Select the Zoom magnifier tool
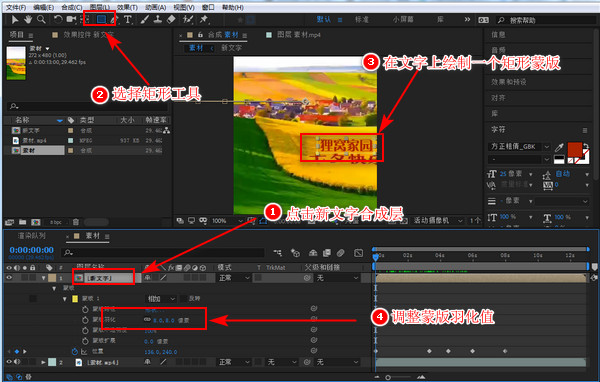This screenshot has width=600, height=382. coord(41,19)
